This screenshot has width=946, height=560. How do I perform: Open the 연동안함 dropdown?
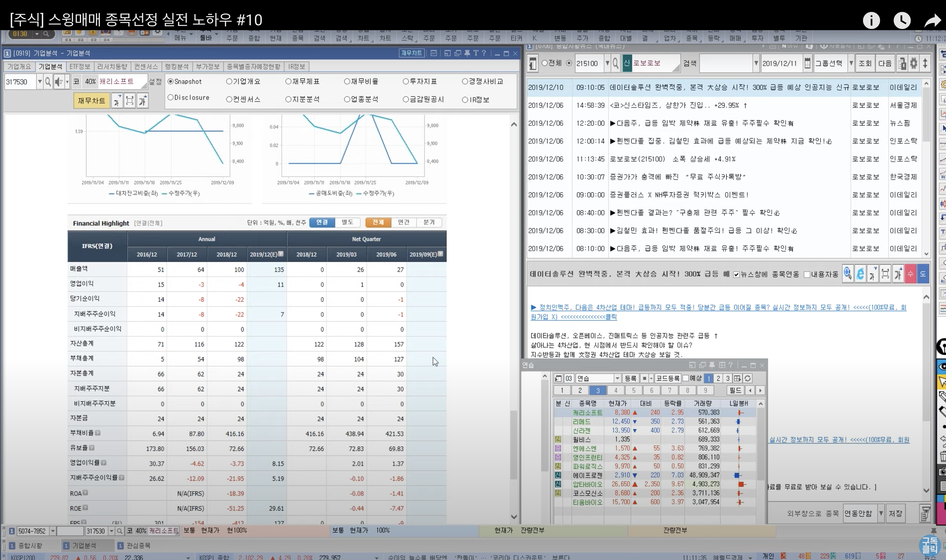[x=881, y=513]
